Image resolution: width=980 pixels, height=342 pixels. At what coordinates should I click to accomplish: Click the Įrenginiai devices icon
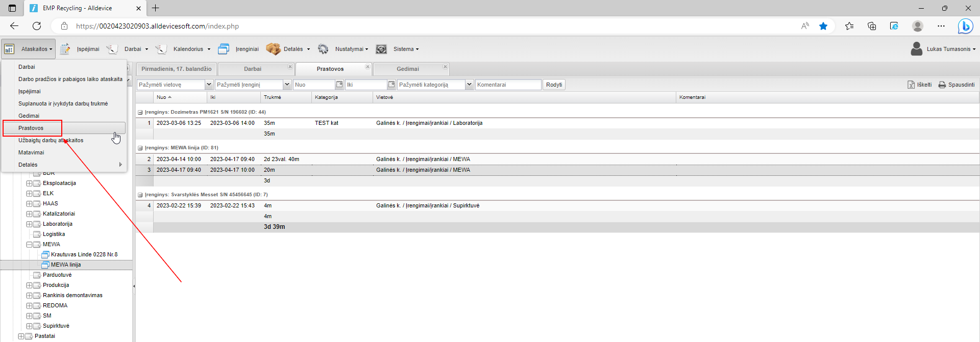click(x=224, y=49)
